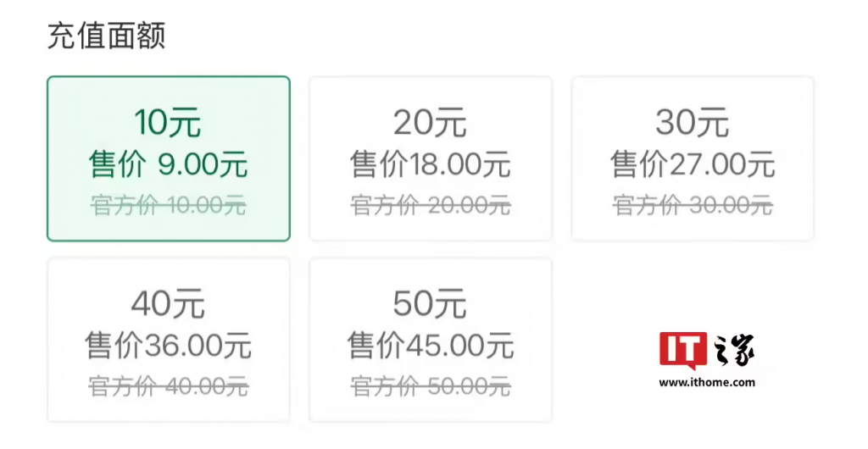868x449 pixels.
Task: Tap the crossed-out 官方价 30.00元 price
Action: pyautogui.click(x=692, y=205)
